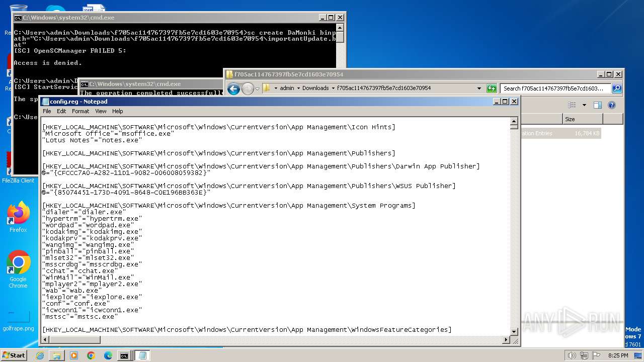Image resolution: width=644 pixels, height=362 pixels.
Task: Click the Explorer search input field
Action: coord(555,88)
